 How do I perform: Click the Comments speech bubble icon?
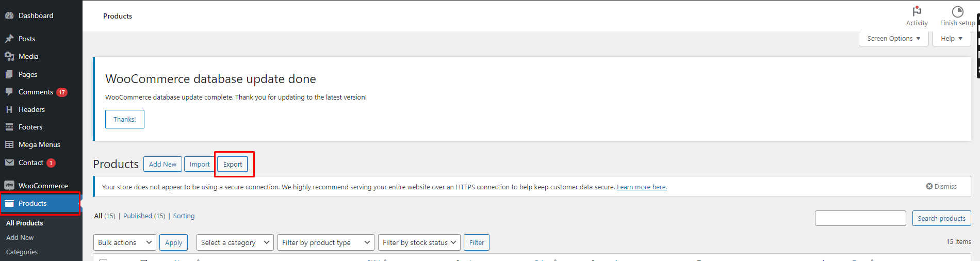click(9, 92)
